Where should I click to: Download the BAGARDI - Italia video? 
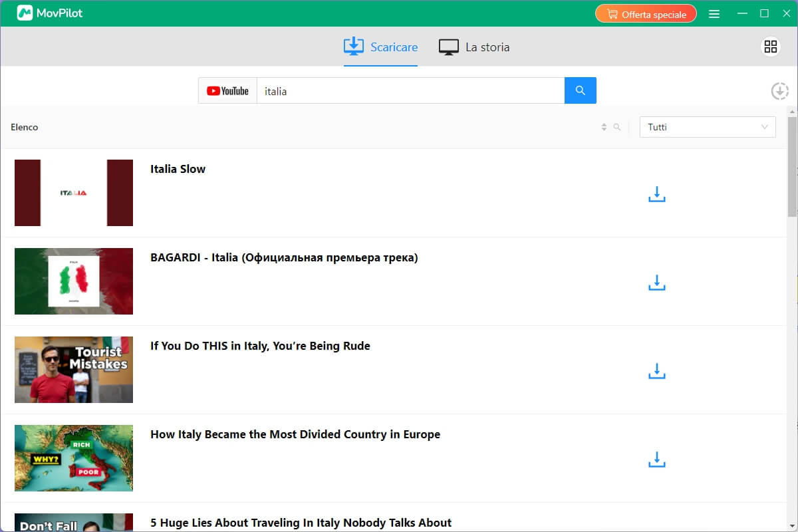coord(656,283)
